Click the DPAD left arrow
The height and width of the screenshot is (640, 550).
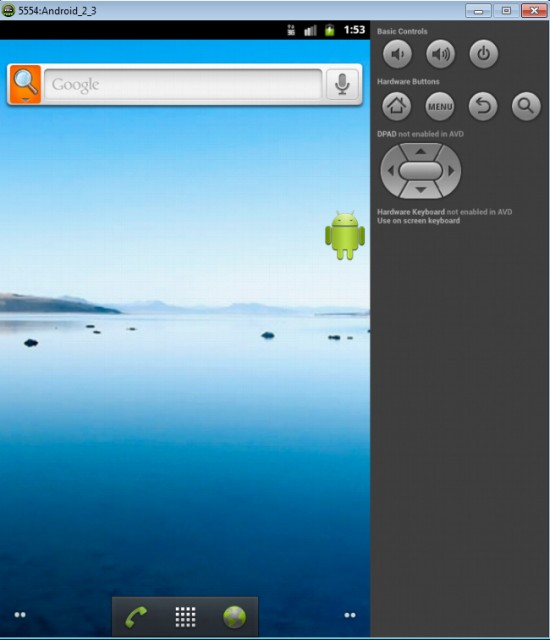pyautogui.click(x=390, y=171)
